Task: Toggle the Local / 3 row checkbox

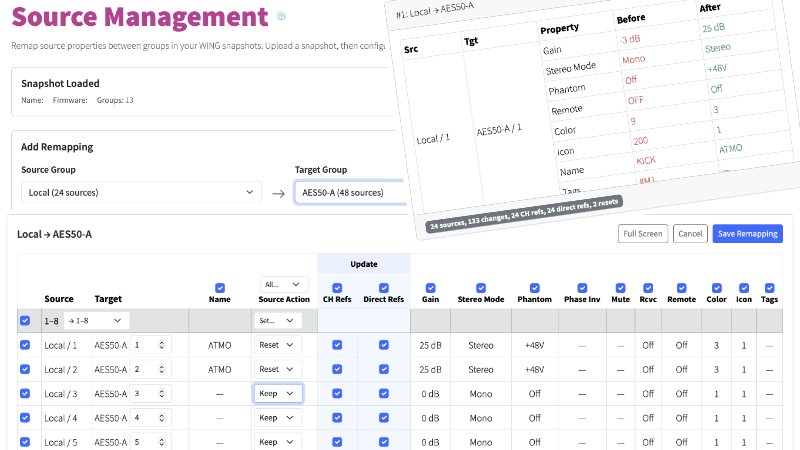Action: click(25, 393)
